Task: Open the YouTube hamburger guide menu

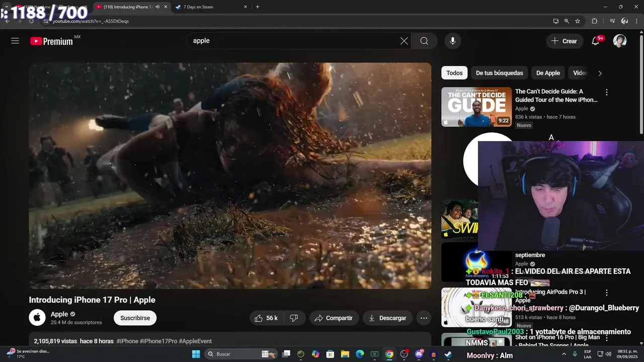Action: pyautogui.click(x=15, y=41)
